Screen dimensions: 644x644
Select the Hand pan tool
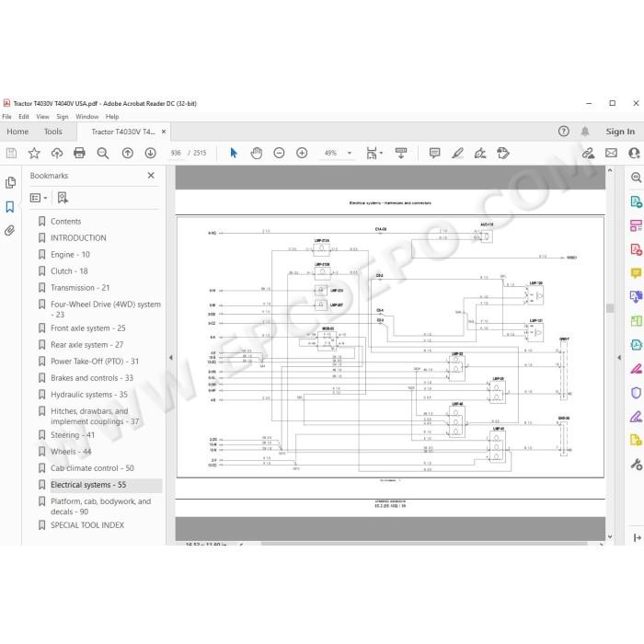[x=257, y=154]
